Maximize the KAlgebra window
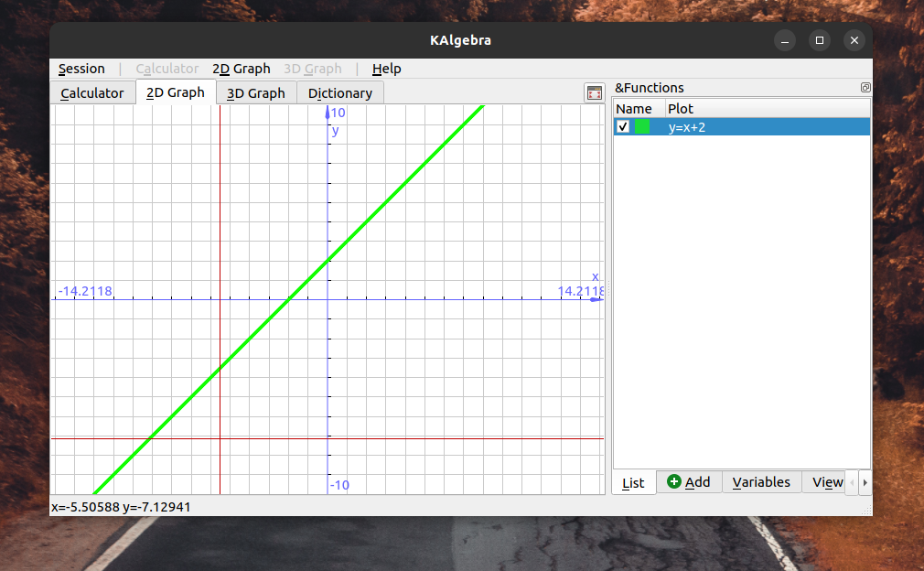 tap(820, 40)
